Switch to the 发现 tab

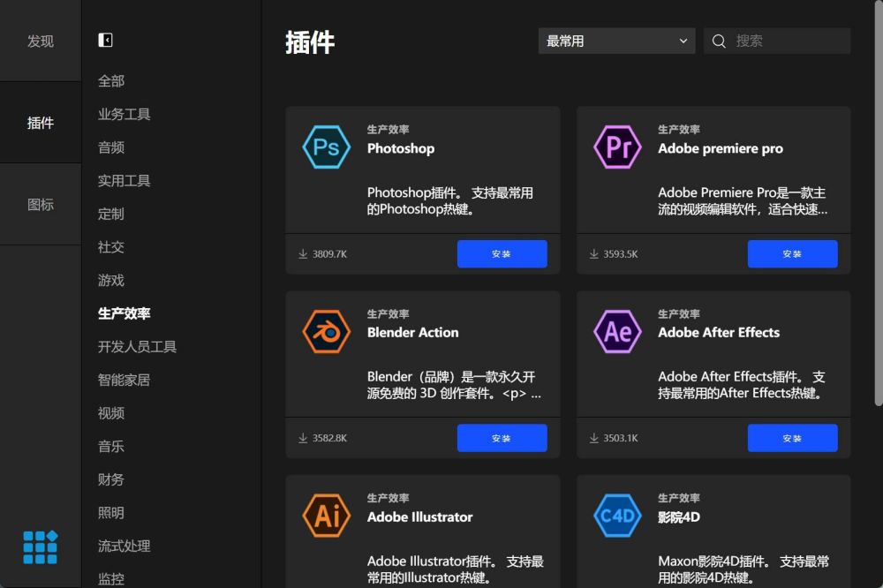(41, 41)
